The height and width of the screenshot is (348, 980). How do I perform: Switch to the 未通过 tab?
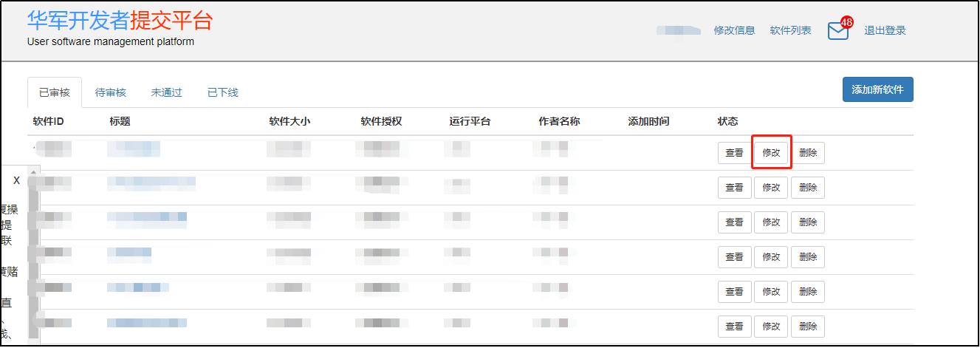click(167, 92)
